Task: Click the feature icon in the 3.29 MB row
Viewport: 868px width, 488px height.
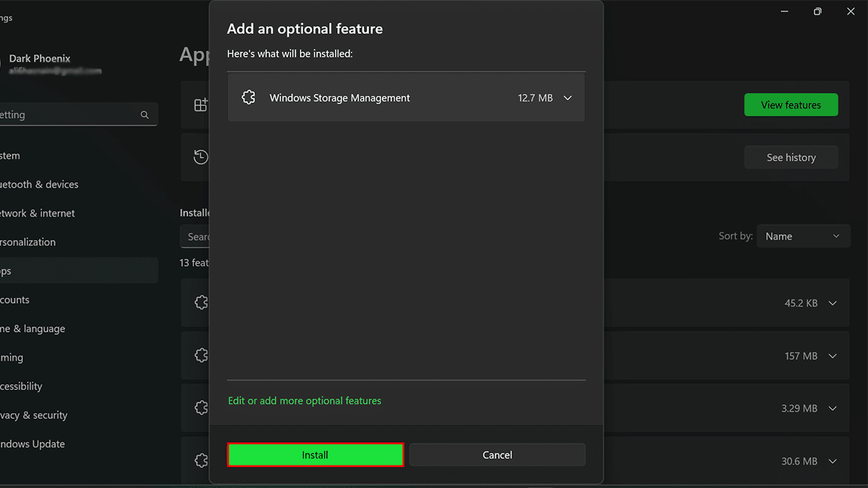Action: (x=201, y=408)
